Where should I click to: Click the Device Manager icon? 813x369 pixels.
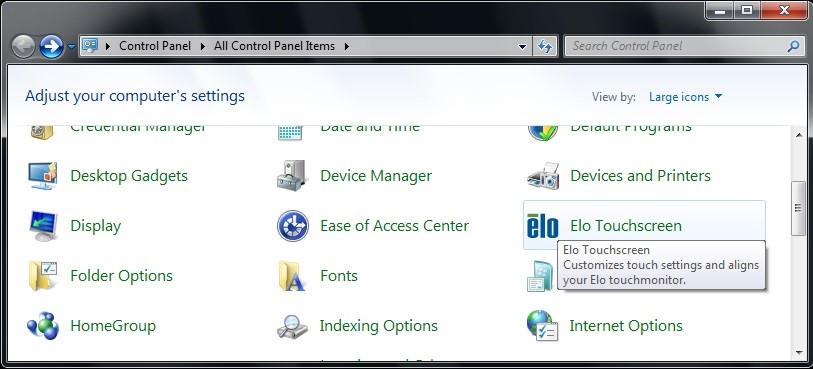click(292, 176)
